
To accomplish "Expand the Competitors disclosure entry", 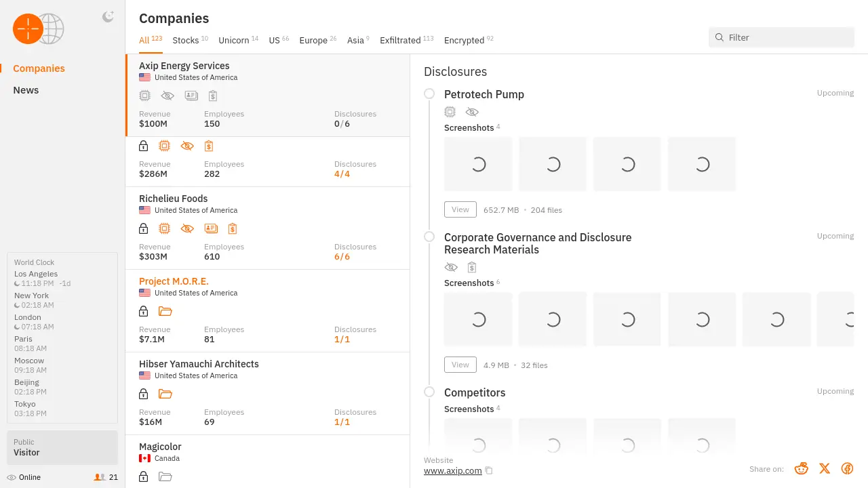I will 429,392.
